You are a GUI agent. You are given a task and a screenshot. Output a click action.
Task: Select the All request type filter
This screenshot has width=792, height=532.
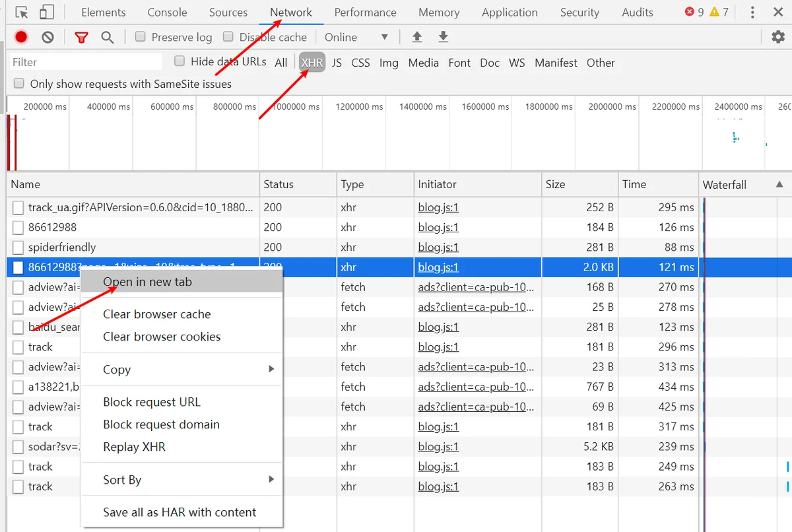(x=281, y=63)
